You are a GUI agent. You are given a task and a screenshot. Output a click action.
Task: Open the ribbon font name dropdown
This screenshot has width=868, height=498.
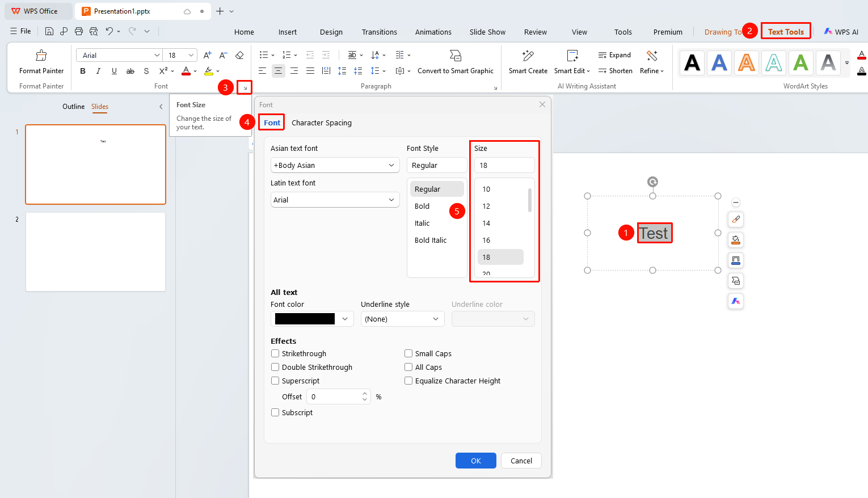(x=157, y=55)
